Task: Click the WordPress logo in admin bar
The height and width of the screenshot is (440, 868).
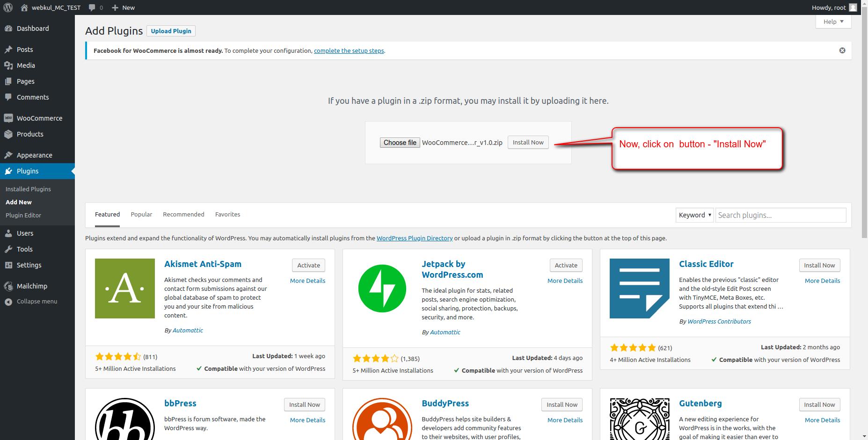Action: click(8, 7)
